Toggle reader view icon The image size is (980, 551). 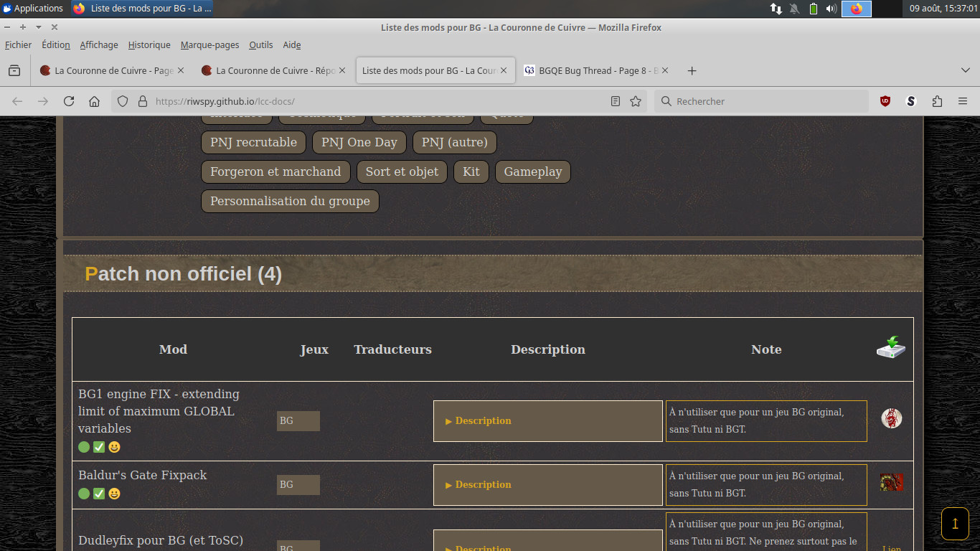(616, 101)
